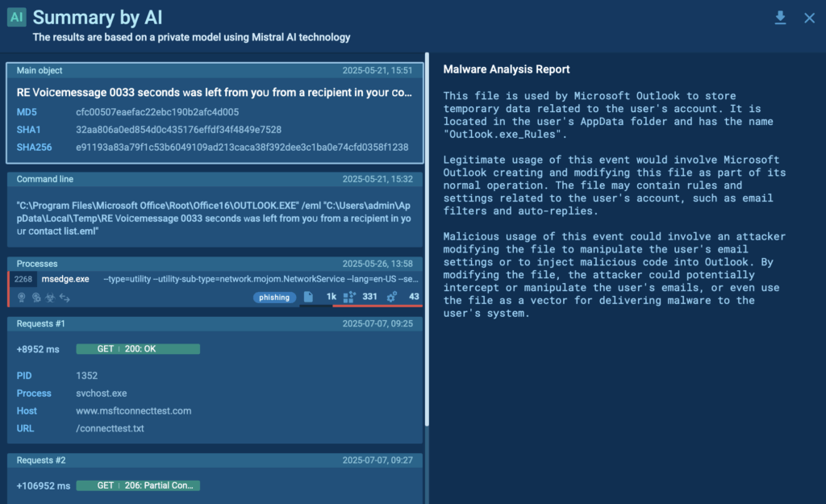The image size is (826, 504).
Task: Click the svchost.exe process value
Action: coord(101,394)
